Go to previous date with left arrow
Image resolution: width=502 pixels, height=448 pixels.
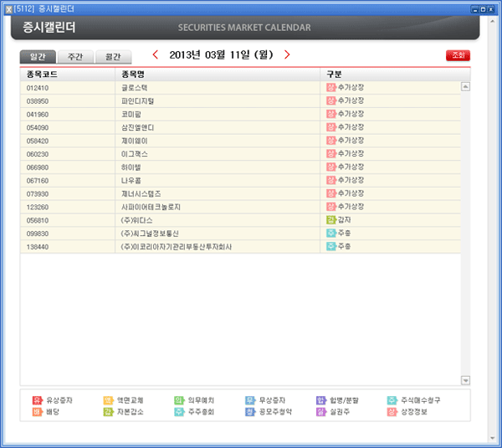click(x=155, y=55)
